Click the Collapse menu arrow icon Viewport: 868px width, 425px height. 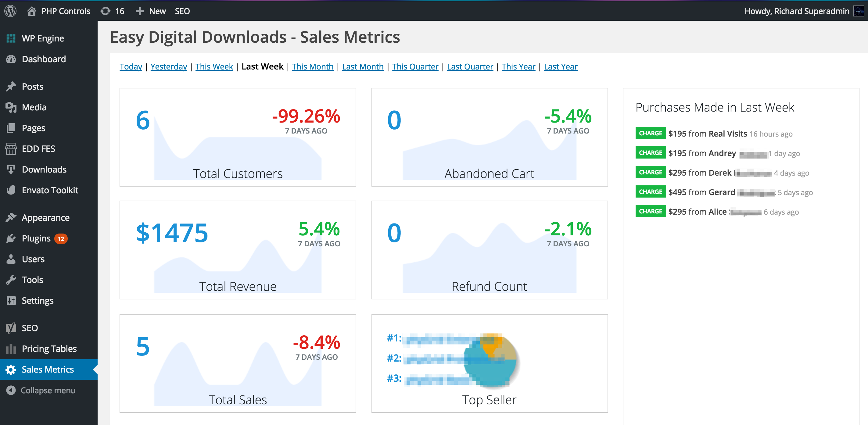[x=11, y=390]
